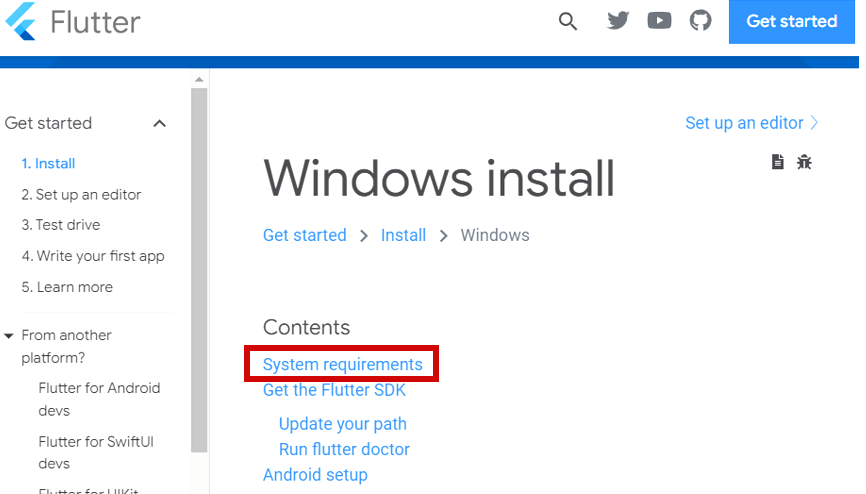Click the Windows breadcrumb text
Screen dimensions: 866x494
[x=495, y=235]
